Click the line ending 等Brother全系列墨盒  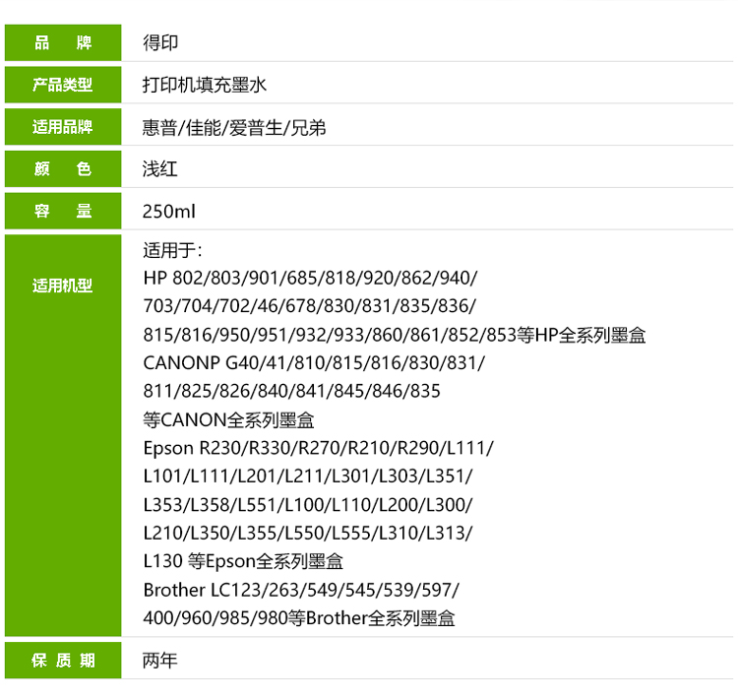click(x=299, y=618)
